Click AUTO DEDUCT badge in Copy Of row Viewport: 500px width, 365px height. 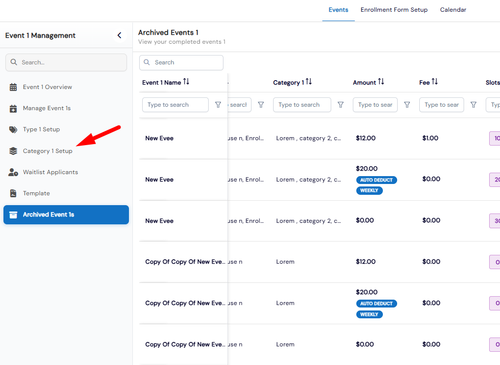[x=377, y=304]
